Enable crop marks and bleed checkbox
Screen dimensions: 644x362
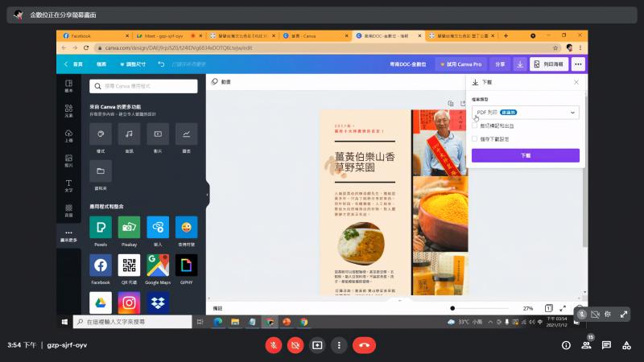(475, 126)
